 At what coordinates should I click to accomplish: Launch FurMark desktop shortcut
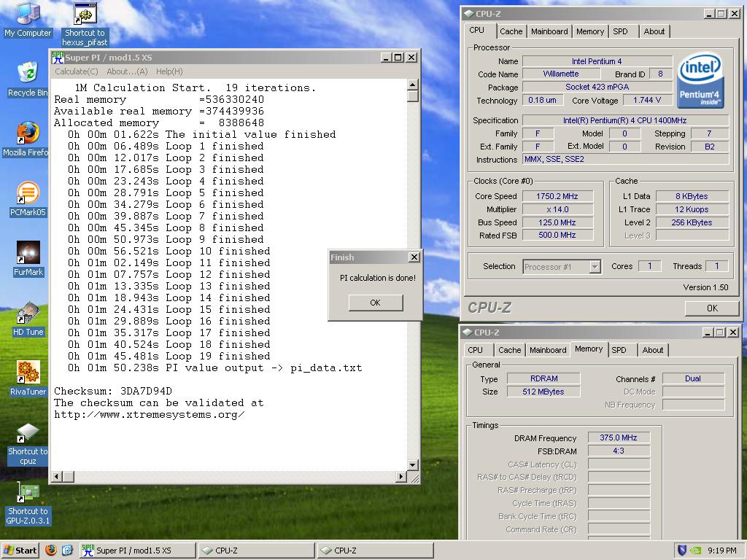pos(28,259)
